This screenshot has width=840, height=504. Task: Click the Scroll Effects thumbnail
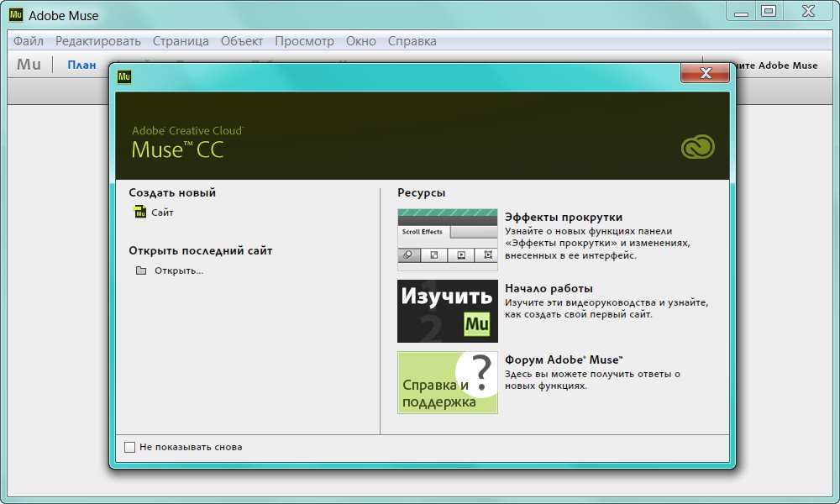click(x=448, y=239)
